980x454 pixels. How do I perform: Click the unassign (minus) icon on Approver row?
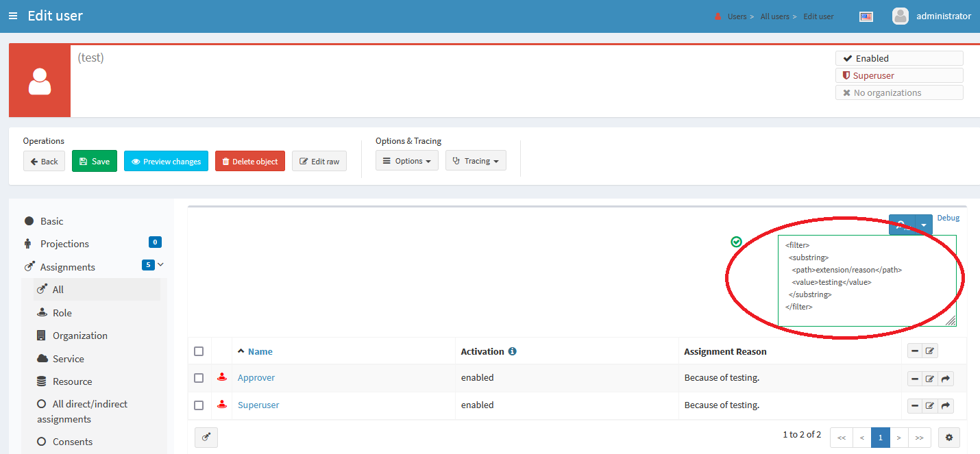[914, 378]
